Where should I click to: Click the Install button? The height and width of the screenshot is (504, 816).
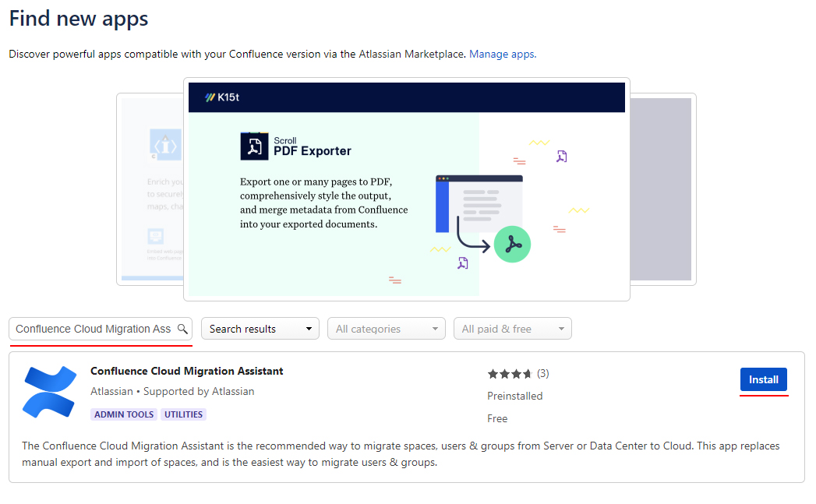click(763, 379)
